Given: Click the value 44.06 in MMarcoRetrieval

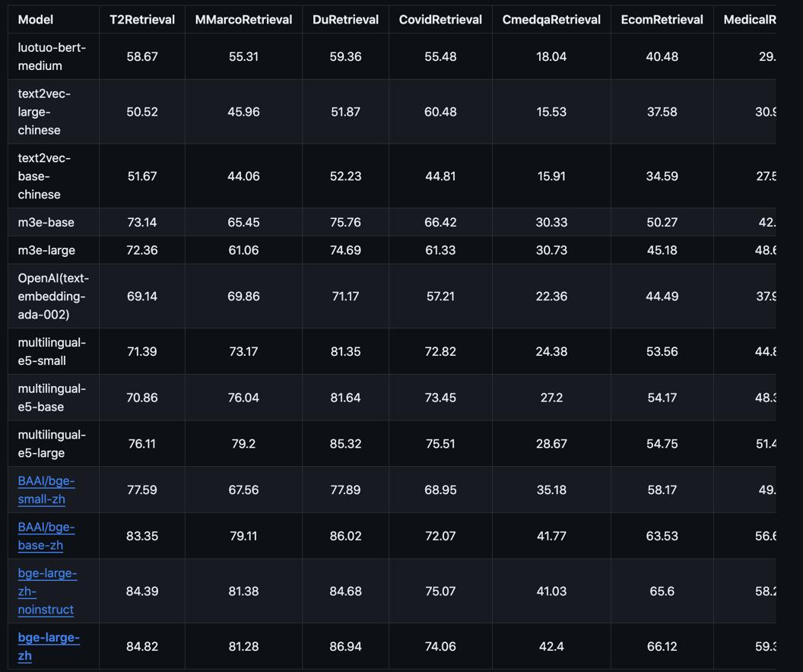Looking at the screenshot, I should [x=243, y=176].
